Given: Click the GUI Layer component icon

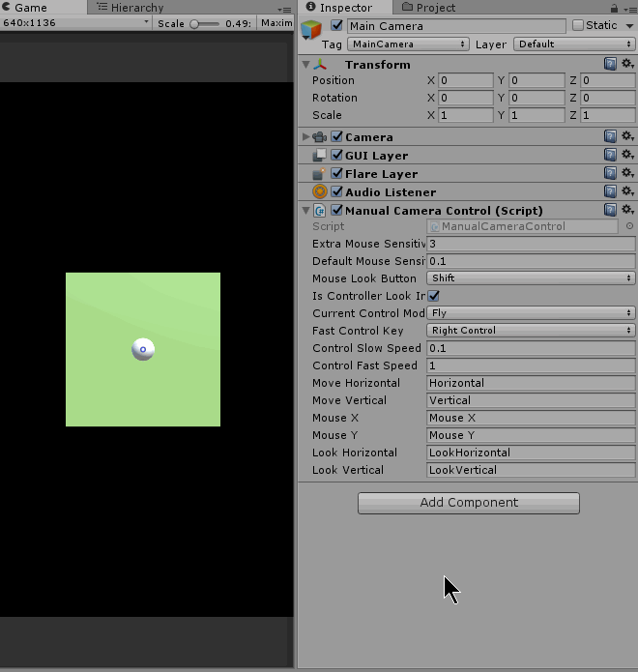Looking at the screenshot, I should click(x=320, y=155).
